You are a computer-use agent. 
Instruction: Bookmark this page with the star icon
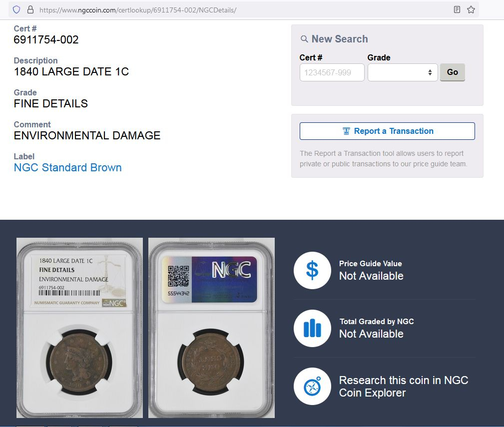(x=471, y=9)
